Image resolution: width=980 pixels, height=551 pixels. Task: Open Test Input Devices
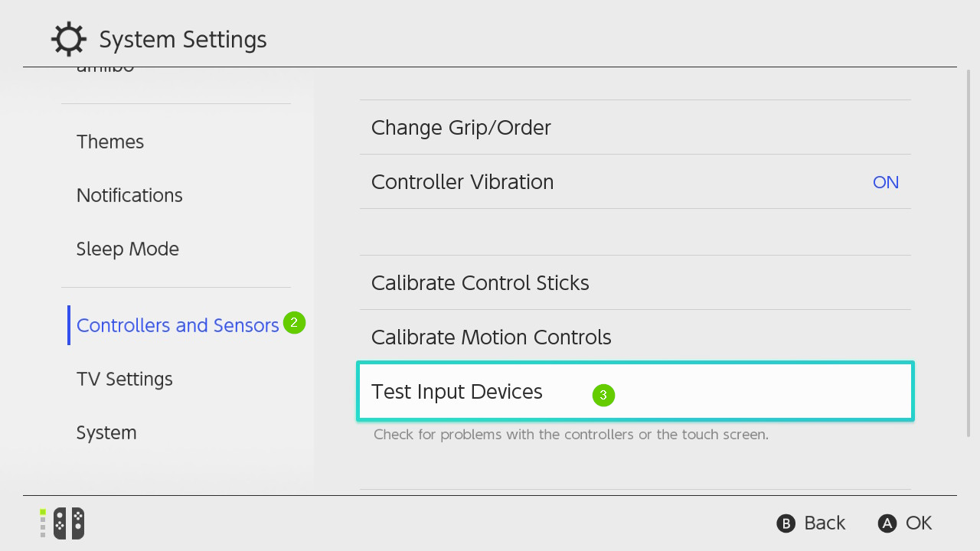coord(457,391)
